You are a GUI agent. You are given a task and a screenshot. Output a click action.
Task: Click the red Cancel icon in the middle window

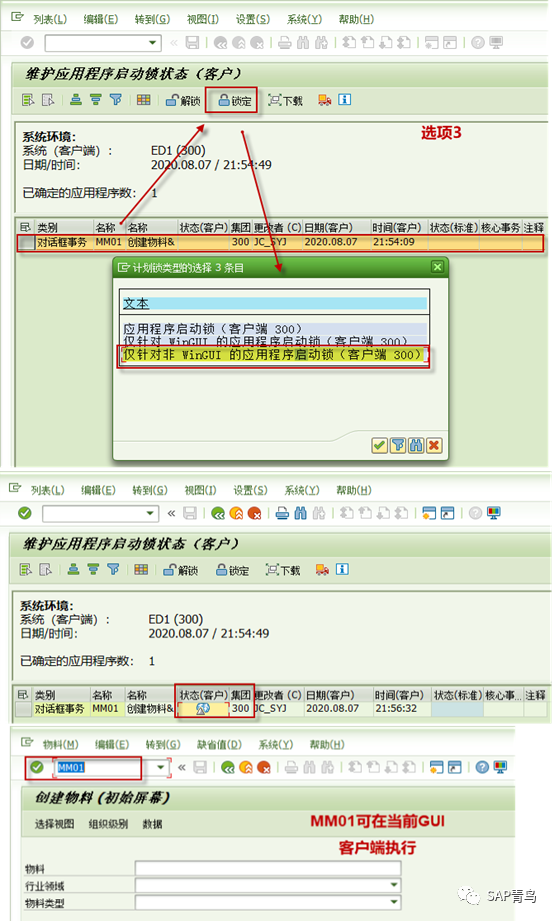coord(254,513)
